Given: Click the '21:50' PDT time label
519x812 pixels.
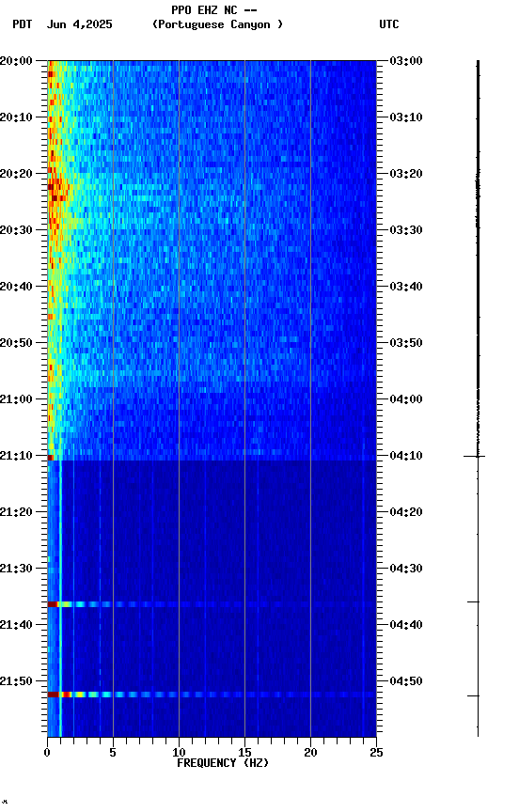Looking at the screenshot, I should coord(16,681).
